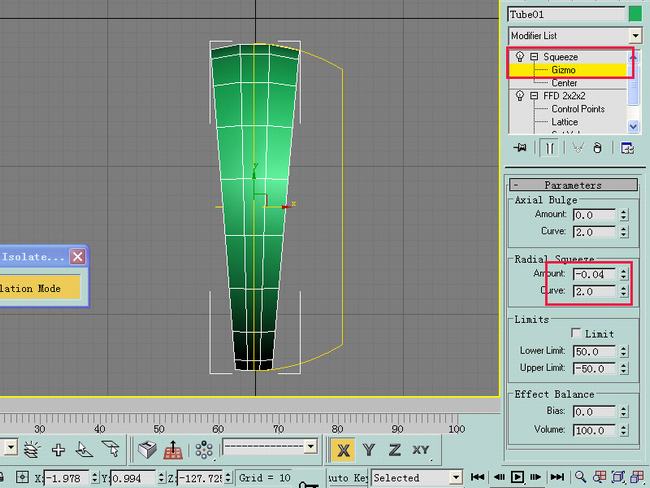The height and width of the screenshot is (488, 650).
Task: Select the Center sub-object under Squeeze
Action: (564, 83)
